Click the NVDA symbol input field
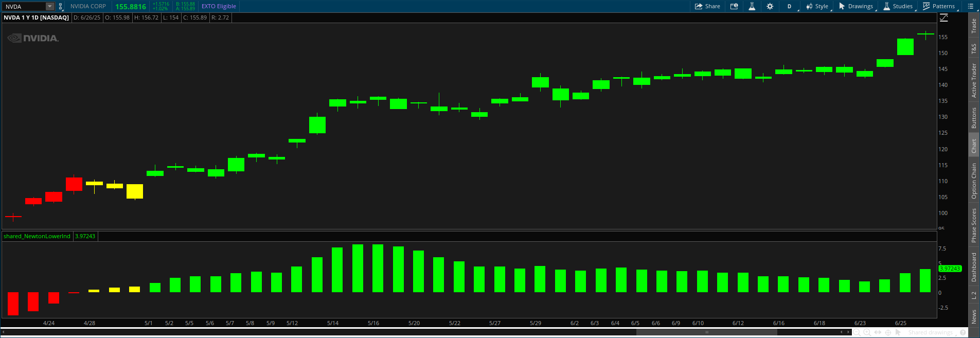The width and height of the screenshot is (980, 338). point(24,7)
